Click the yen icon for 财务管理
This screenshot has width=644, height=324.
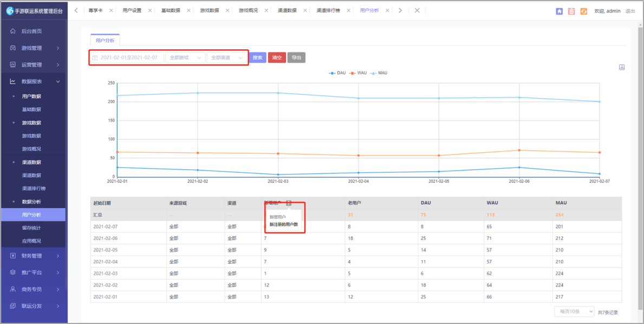pyautogui.click(x=13, y=256)
